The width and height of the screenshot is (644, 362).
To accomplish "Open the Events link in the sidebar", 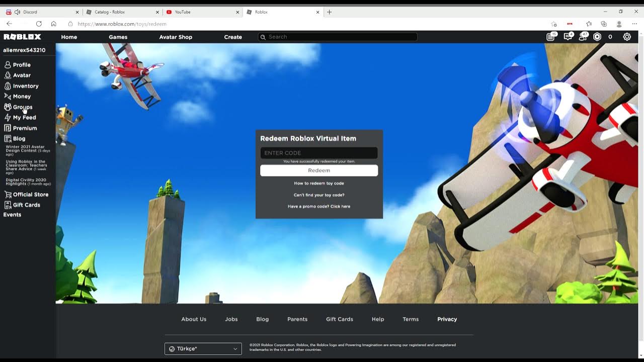I will point(13,215).
